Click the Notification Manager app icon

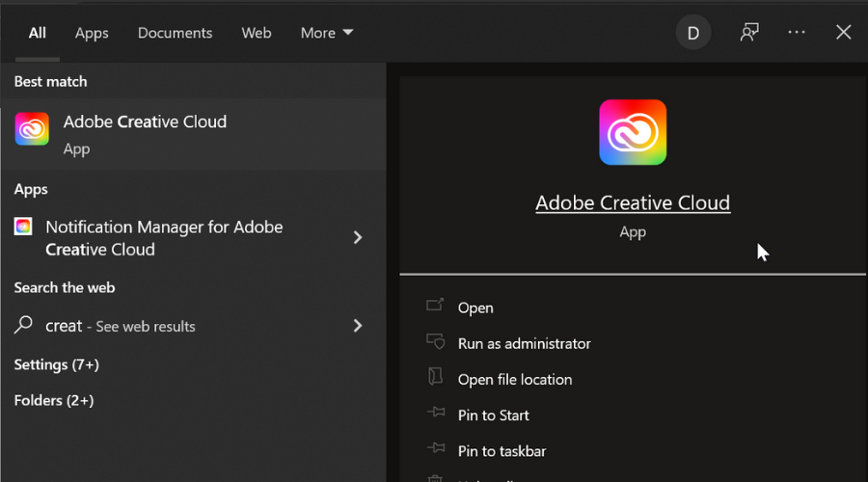[x=23, y=227]
